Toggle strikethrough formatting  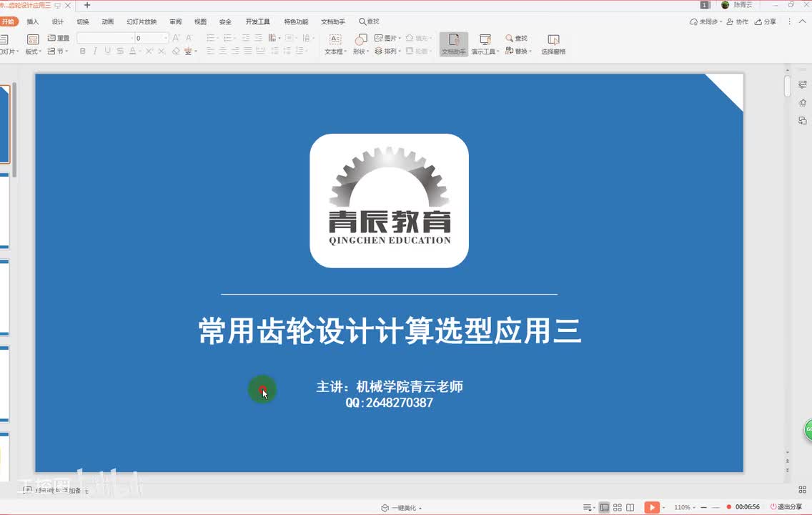pyautogui.click(x=120, y=51)
